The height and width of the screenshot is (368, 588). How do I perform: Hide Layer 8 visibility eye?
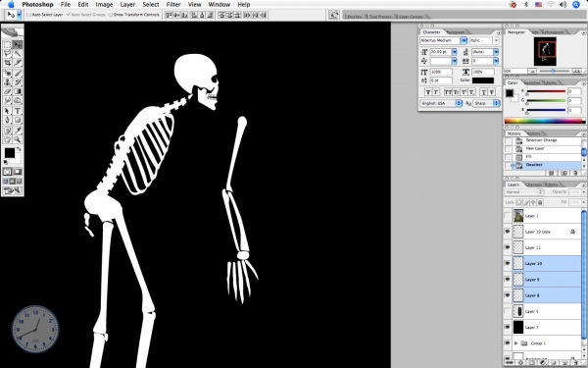[507, 295]
